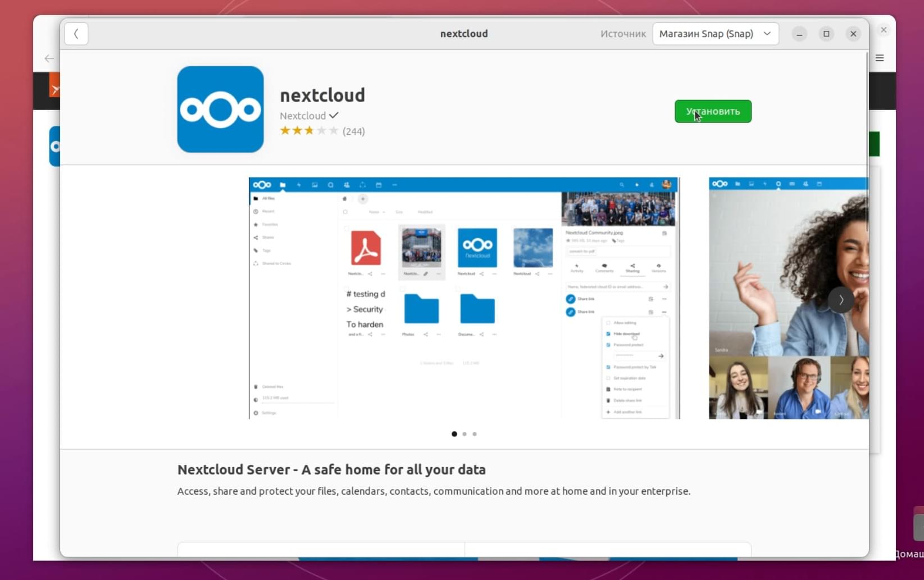924x580 pixels.
Task: Click the star rating row
Action: 309,131
